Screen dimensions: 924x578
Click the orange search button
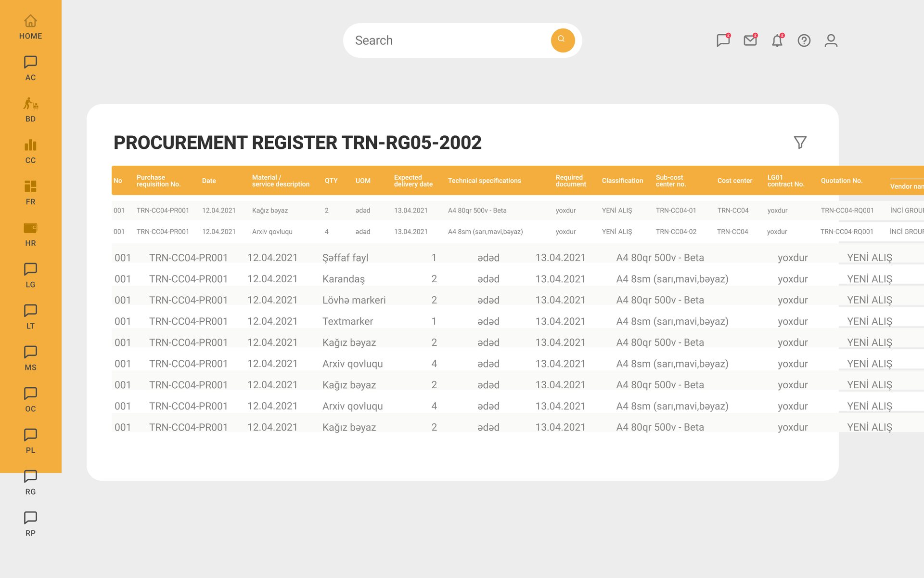pos(563,40)
